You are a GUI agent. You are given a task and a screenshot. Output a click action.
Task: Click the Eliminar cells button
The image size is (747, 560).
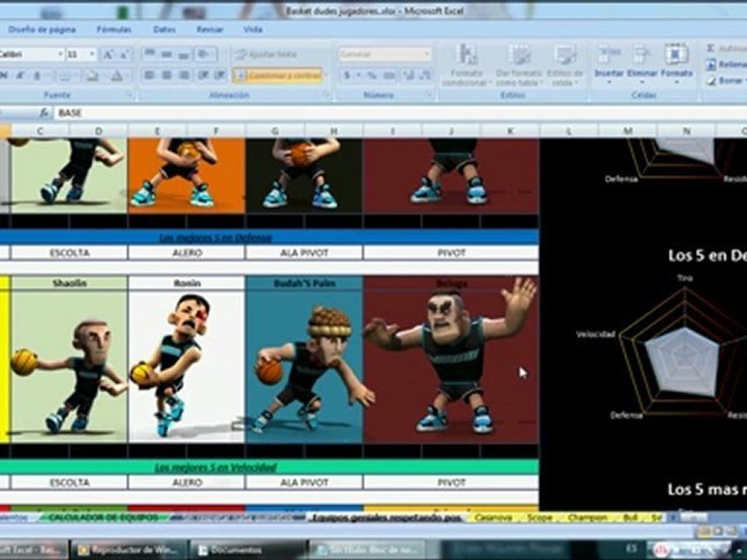(642, 65)
